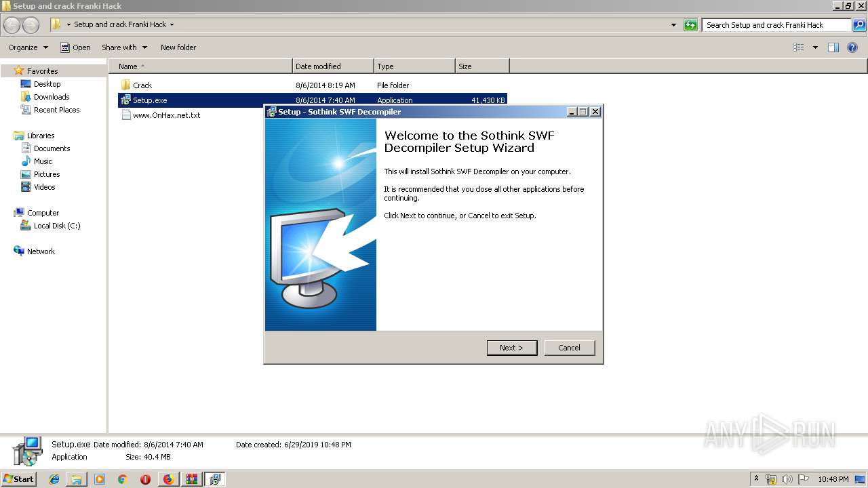The width and height of the screenshot is (868, 488).
Task: Open the Pictures library
Action: [x=47, y=174]
